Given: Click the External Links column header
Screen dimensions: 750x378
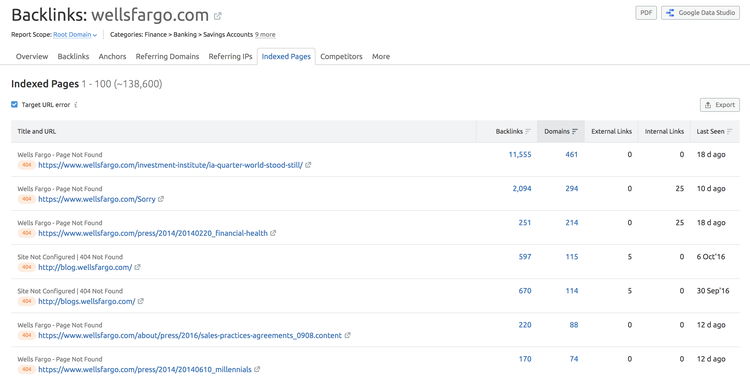Looking at the screenshot, I should coord(611,131).
